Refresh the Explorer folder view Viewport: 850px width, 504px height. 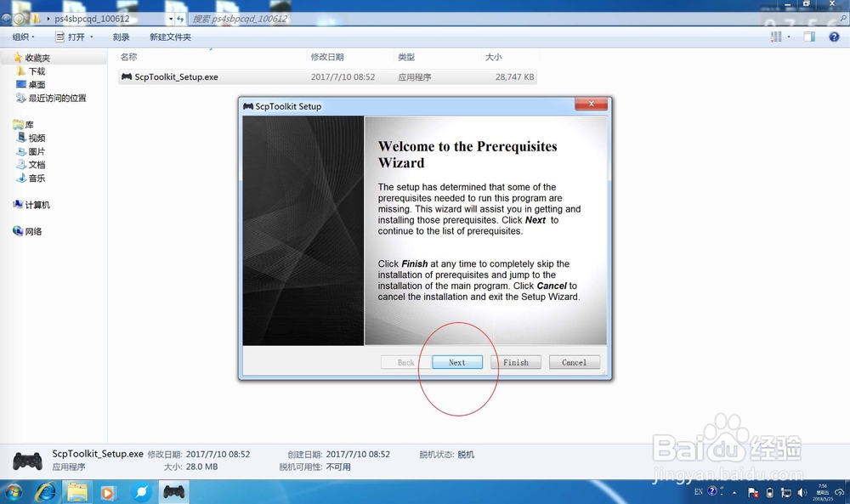(x=180, y=19)
